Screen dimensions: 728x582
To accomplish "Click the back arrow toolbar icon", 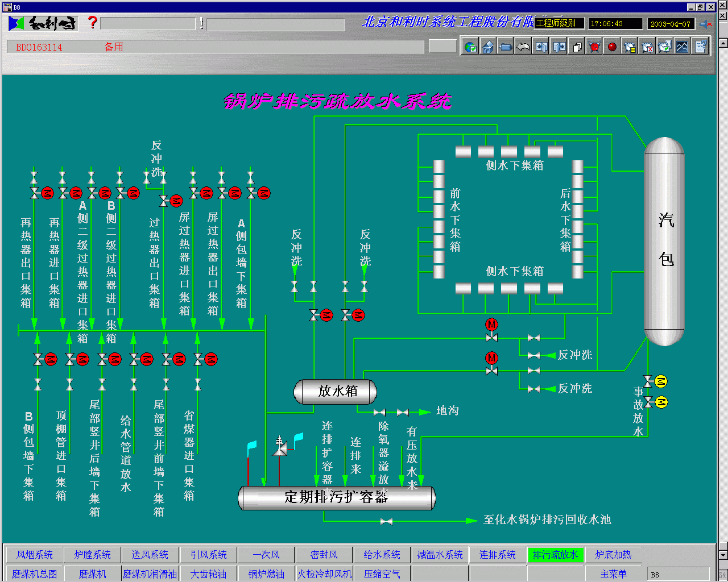I will coord(523,47).
